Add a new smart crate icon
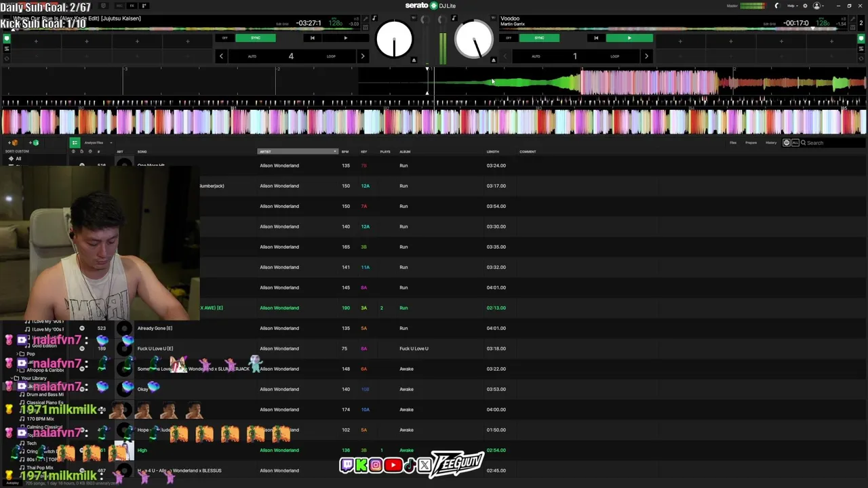The width and height of the screenshot is (868, 488). (x=33, y=143)
